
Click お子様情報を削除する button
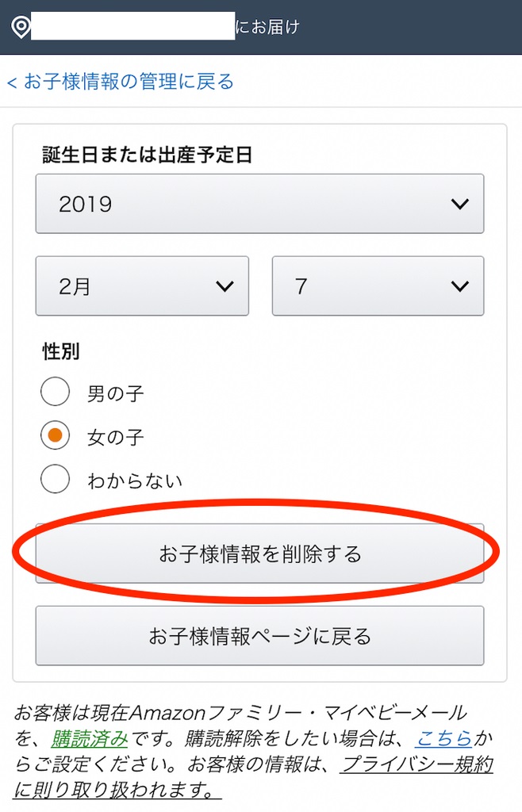click(x=260, y=553)
